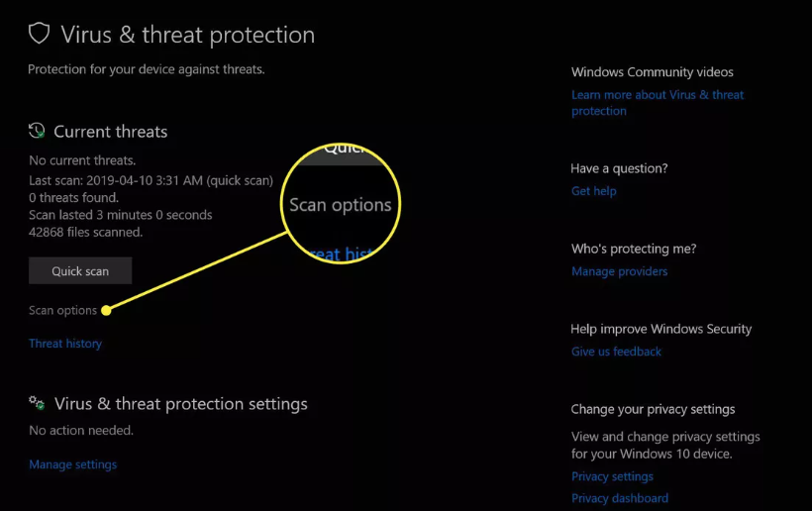Open Privacy dashboard link

[x=620, y=498]
